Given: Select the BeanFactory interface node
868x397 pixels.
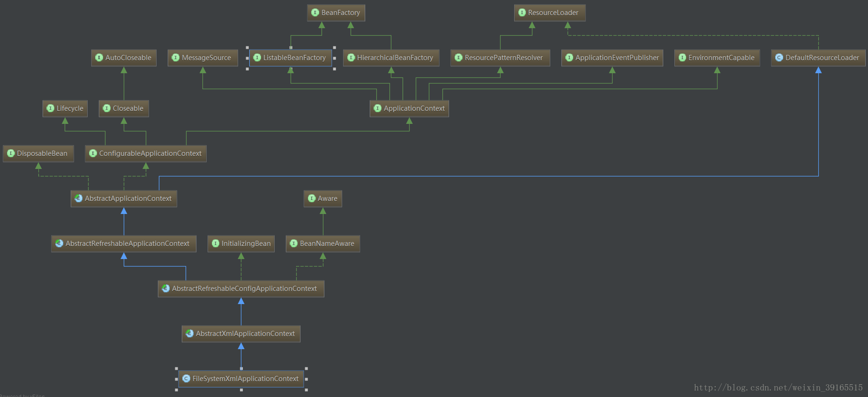Looking at the screenshot, I should (x=336, y=13).
